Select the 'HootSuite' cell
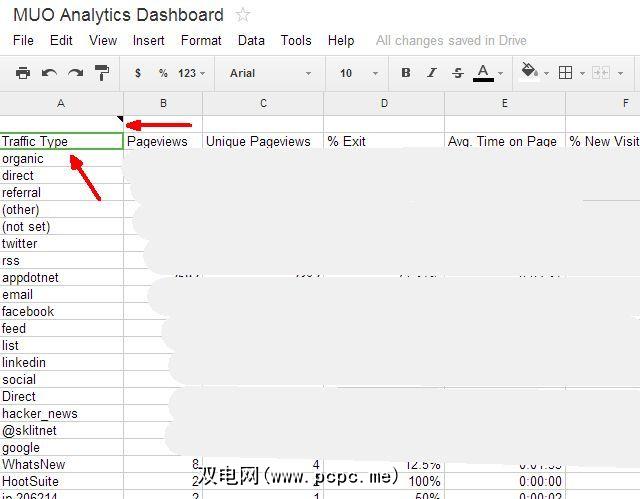 tap(61, 481)
